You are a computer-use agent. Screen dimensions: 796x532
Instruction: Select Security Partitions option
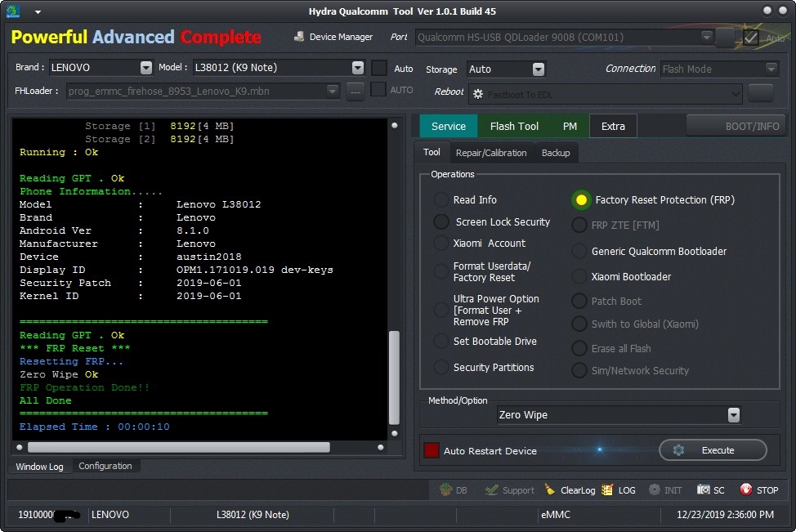click(x=440, y=367)
